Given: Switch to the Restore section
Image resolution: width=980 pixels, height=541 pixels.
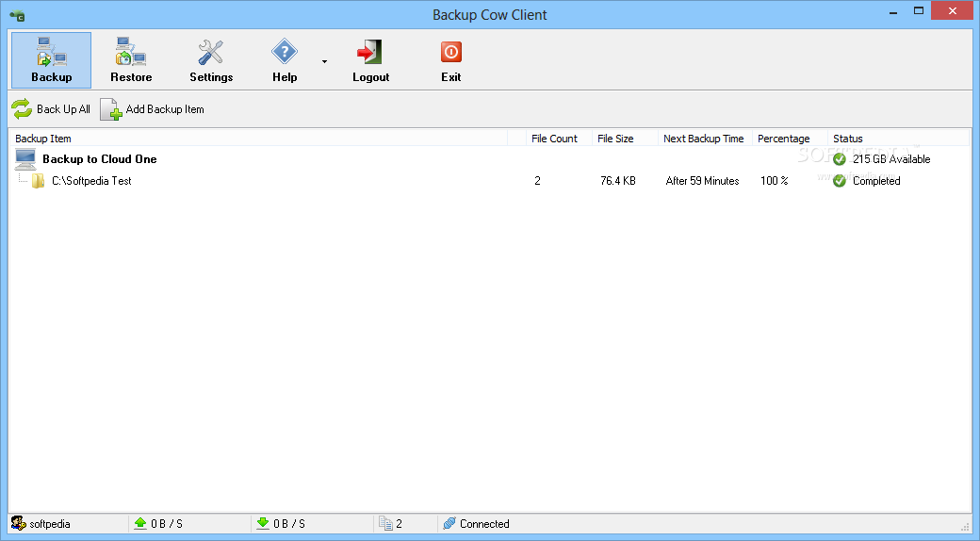Looking at the screenshot, I should click(x=131, y=60).
